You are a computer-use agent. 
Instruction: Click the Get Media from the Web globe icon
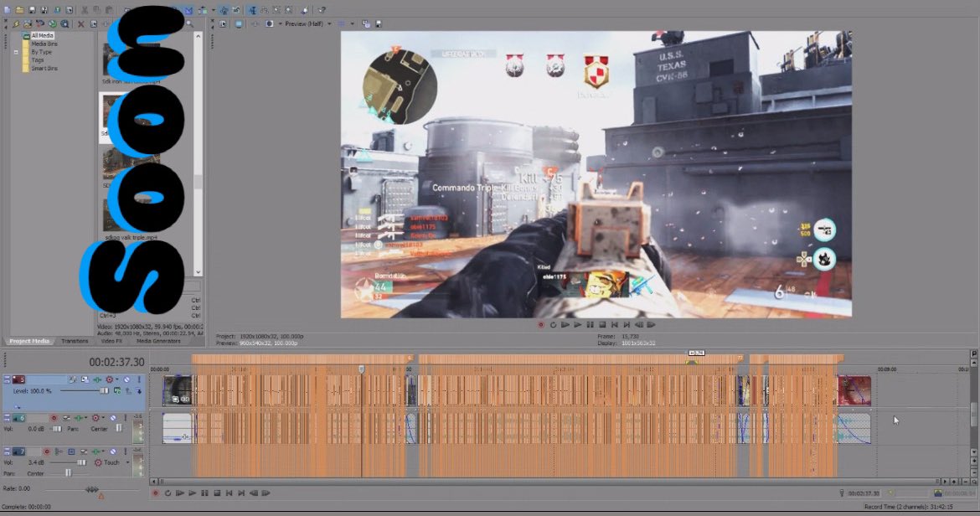click(64, 23)
